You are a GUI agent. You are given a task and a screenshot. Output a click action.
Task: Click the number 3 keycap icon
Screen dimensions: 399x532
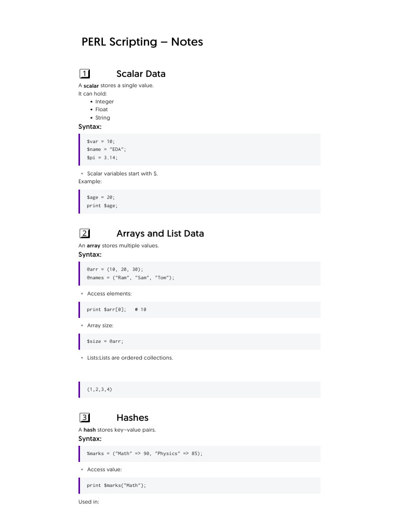point(85,417)
